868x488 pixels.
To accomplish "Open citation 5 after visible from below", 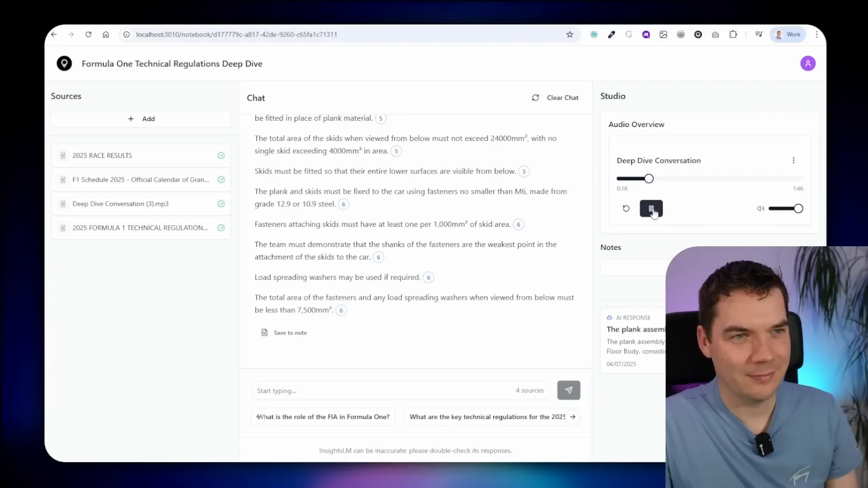I will click(524, 172).
